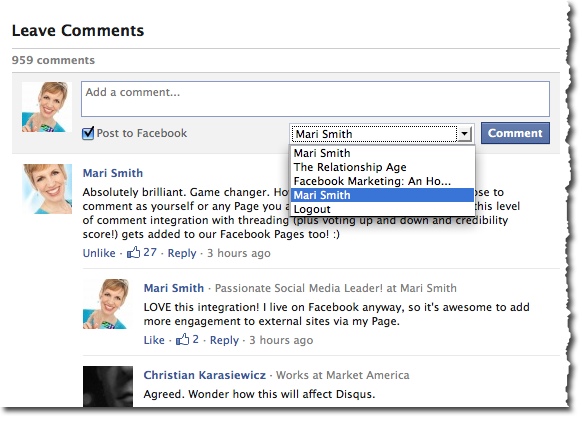Click Mari Smith's avatar on LOVE reply
This screenshot has height=433, width=582.
tap(108, 304)
